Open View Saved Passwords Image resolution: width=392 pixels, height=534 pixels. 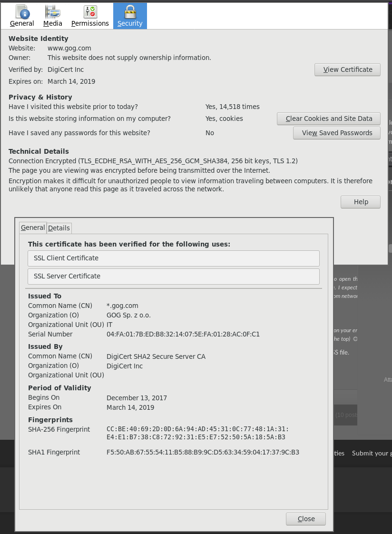pyautogui.click(x=336, y=133)
